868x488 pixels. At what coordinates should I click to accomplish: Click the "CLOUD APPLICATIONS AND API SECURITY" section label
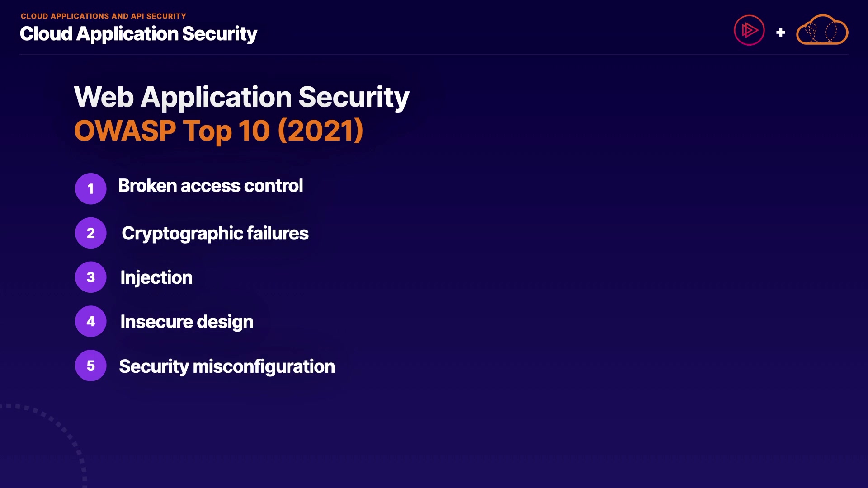(104, 16)
